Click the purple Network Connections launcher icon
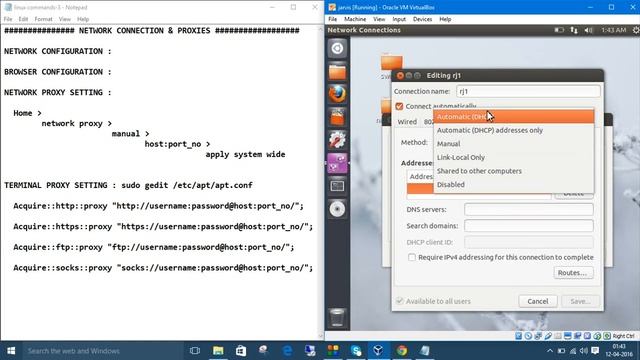Screen dimensions: 640x360 [337, 163]
